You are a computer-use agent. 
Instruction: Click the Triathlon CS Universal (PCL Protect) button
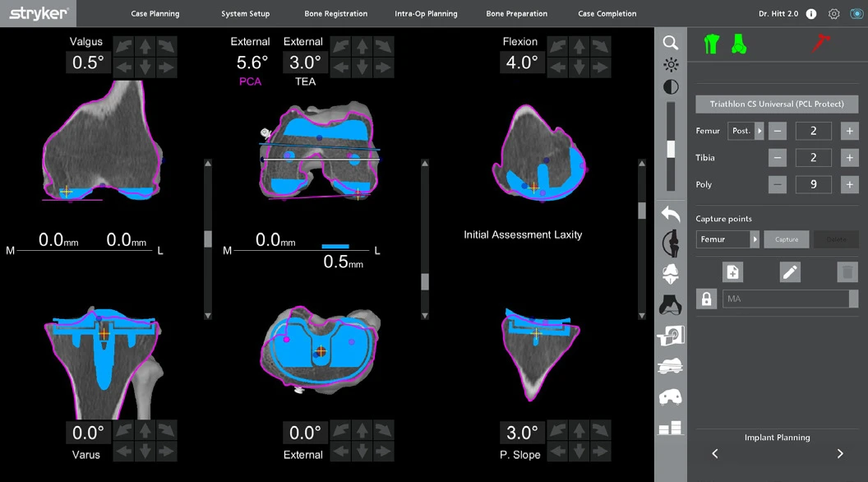click(777, 104)
